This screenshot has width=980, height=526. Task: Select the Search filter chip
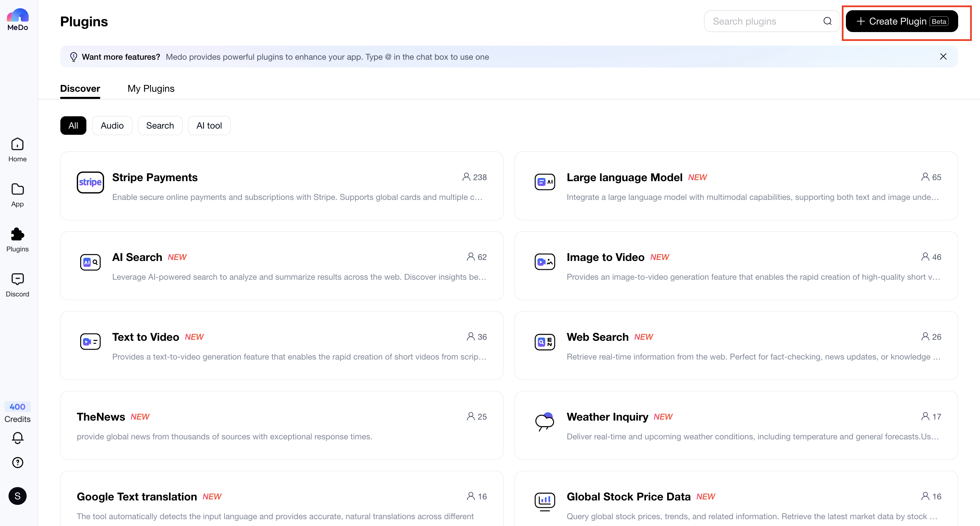pos(160,126)
